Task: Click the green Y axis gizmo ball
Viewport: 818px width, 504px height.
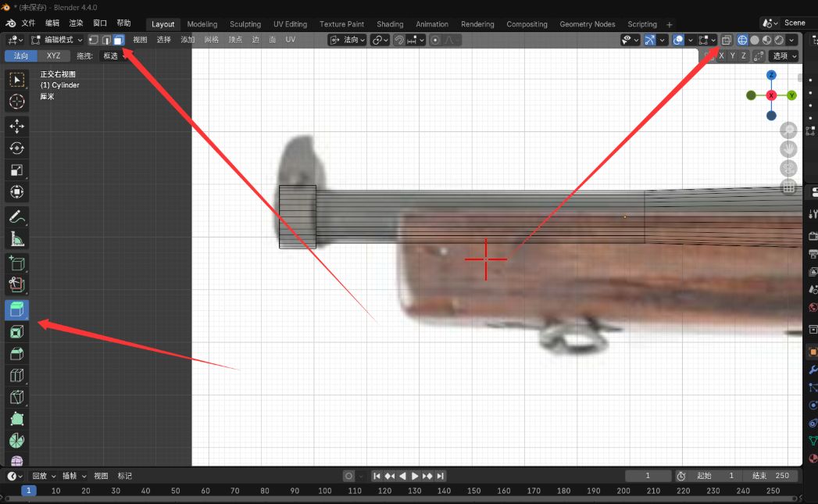Action: tap(791, 95)
